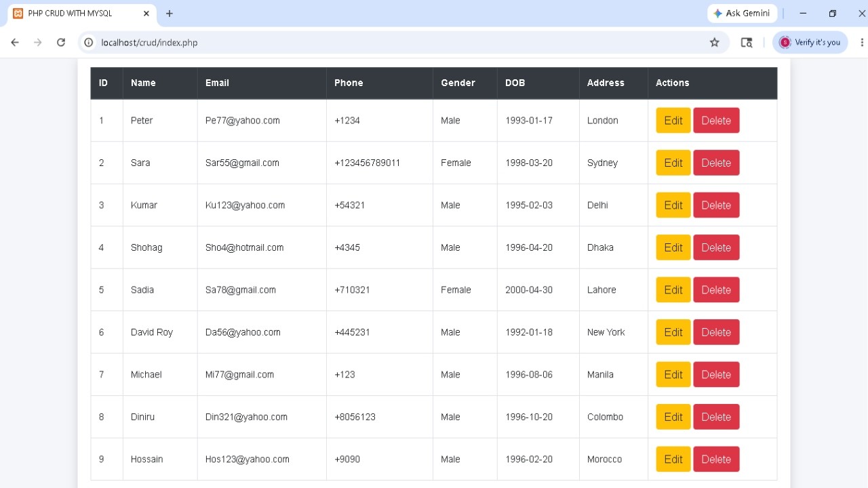Click the Ask Gemini button
Image resolution: width=868 pixels, height=488 pixels.
742,14
